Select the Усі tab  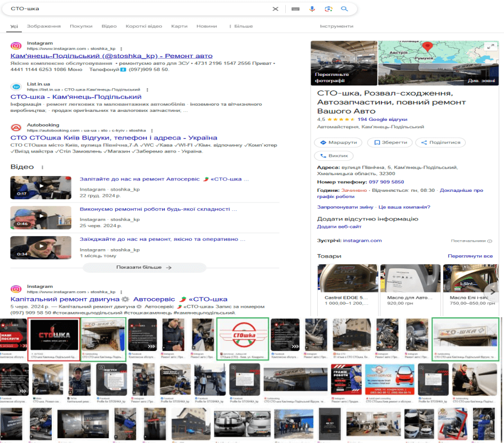(x=14, y=26)
